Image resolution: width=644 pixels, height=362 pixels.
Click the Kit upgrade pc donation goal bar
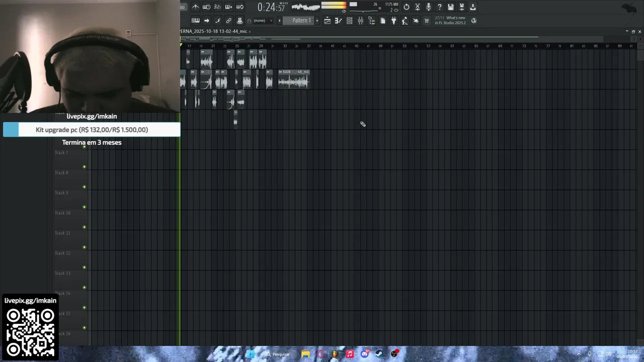(92, 130)
